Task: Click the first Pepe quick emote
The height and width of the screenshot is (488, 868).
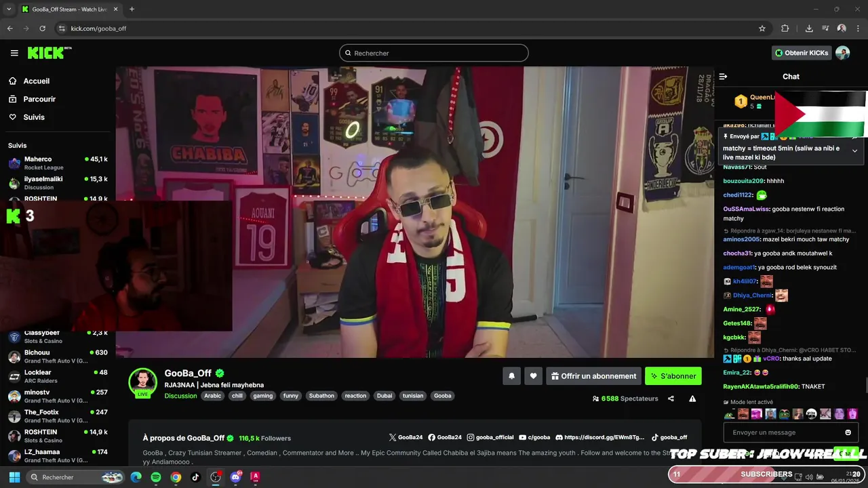Action: pos(729,414)
